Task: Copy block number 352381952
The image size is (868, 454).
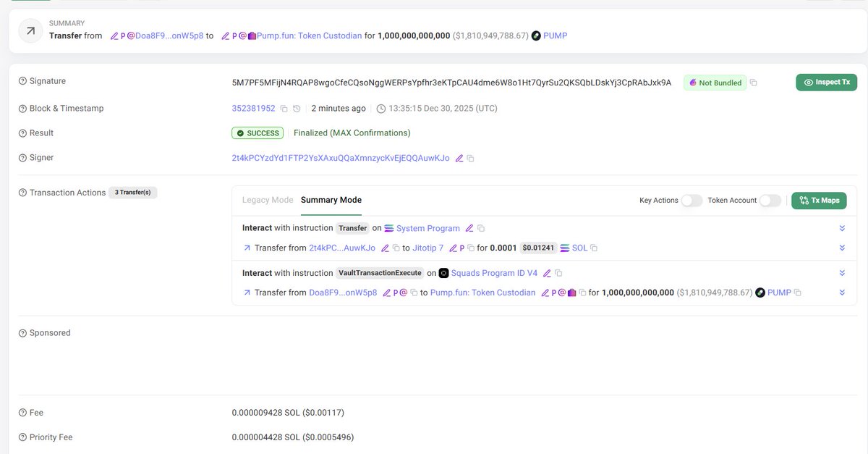Action: pyautogui.click(x=284, y=109)
